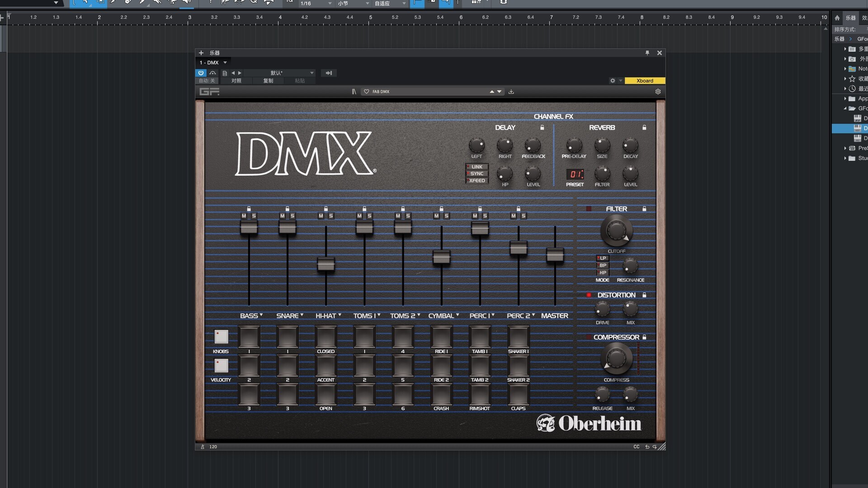The image size is (868, 488).
Task: Favorite the FAB DMX preset heart
Action: coord(366,92)
